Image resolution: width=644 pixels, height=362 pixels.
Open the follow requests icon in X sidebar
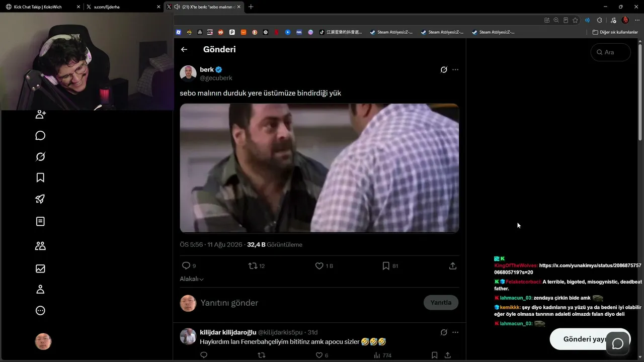(41, 114)
